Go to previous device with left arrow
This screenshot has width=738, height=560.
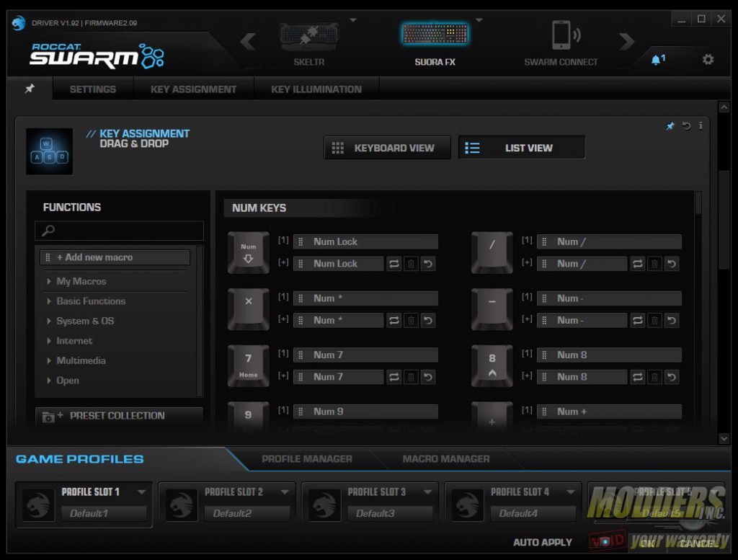[248, 41]
